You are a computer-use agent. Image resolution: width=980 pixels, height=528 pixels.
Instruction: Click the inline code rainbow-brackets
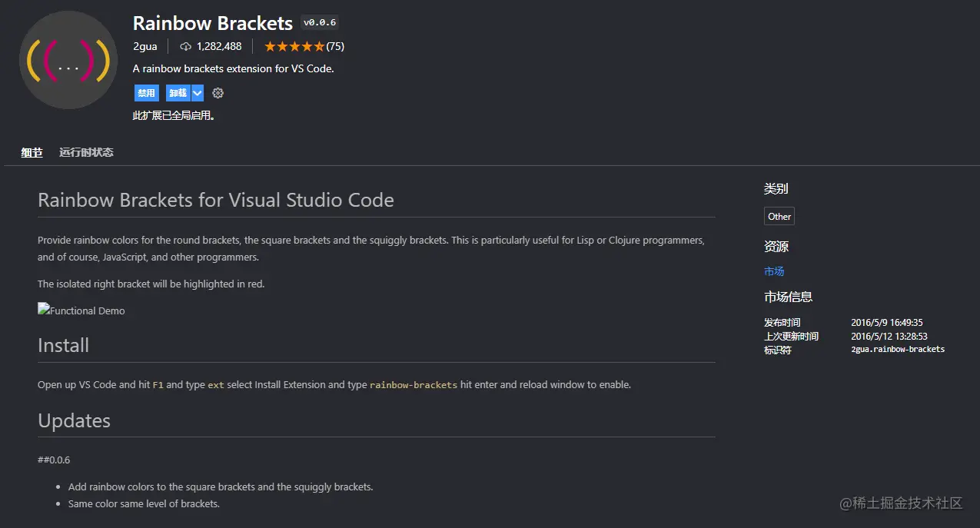click(x=414, y=385)
